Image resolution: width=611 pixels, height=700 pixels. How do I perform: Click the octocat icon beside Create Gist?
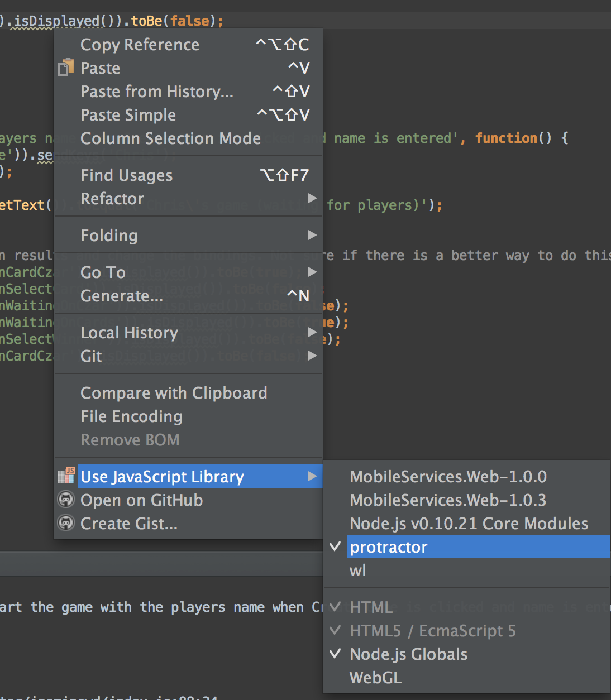tap(65, 522)
